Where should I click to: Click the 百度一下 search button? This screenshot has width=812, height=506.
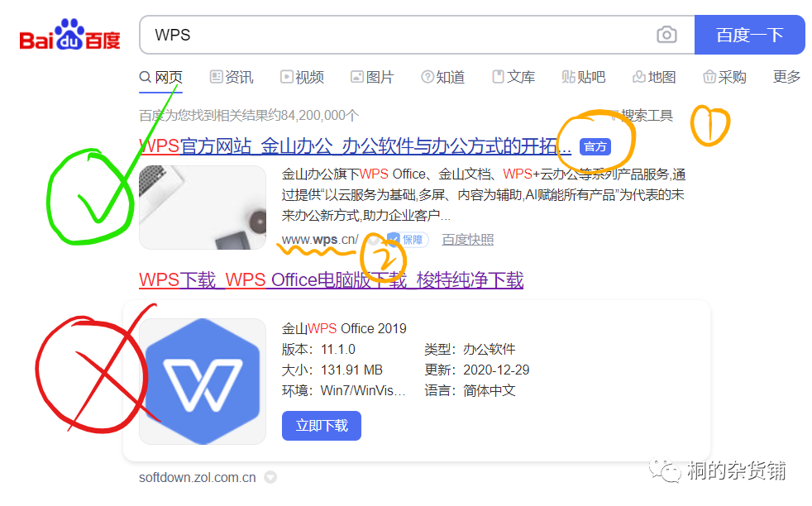749,35
